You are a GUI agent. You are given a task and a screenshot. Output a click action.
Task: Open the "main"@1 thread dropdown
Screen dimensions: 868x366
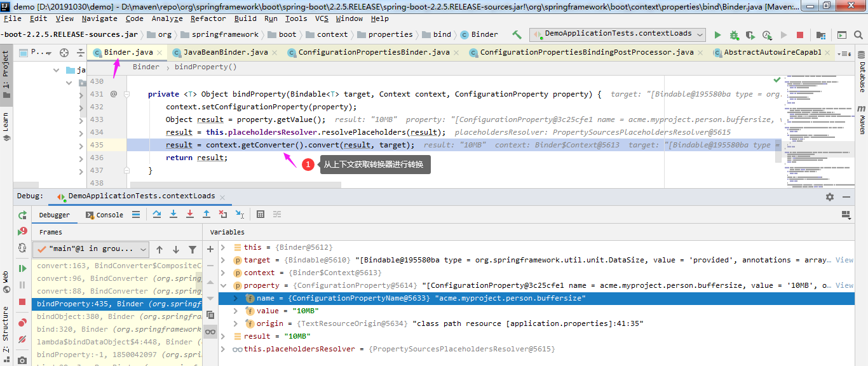[91, 249]
